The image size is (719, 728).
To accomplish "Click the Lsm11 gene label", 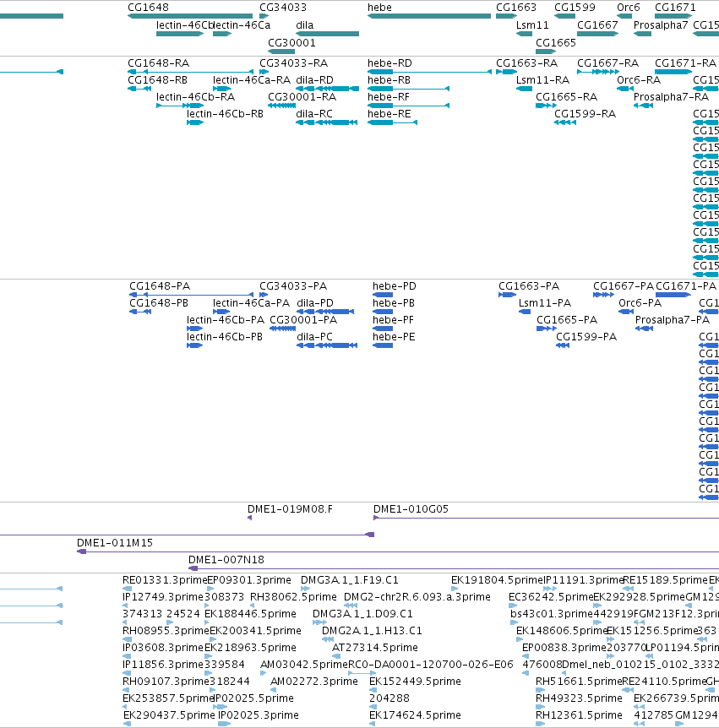I will click(532, 25).
